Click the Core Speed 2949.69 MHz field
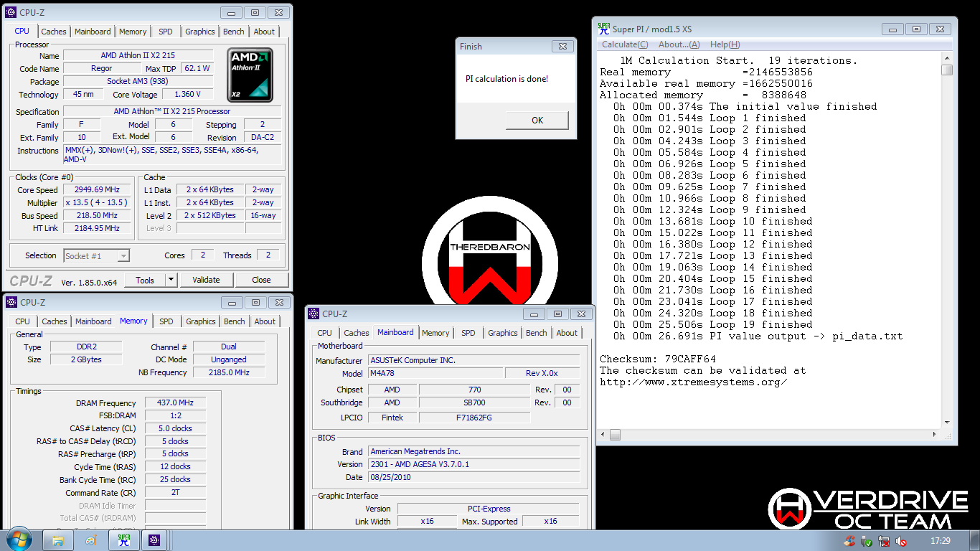This screenshot has width=980, height=551. (95, 190)
